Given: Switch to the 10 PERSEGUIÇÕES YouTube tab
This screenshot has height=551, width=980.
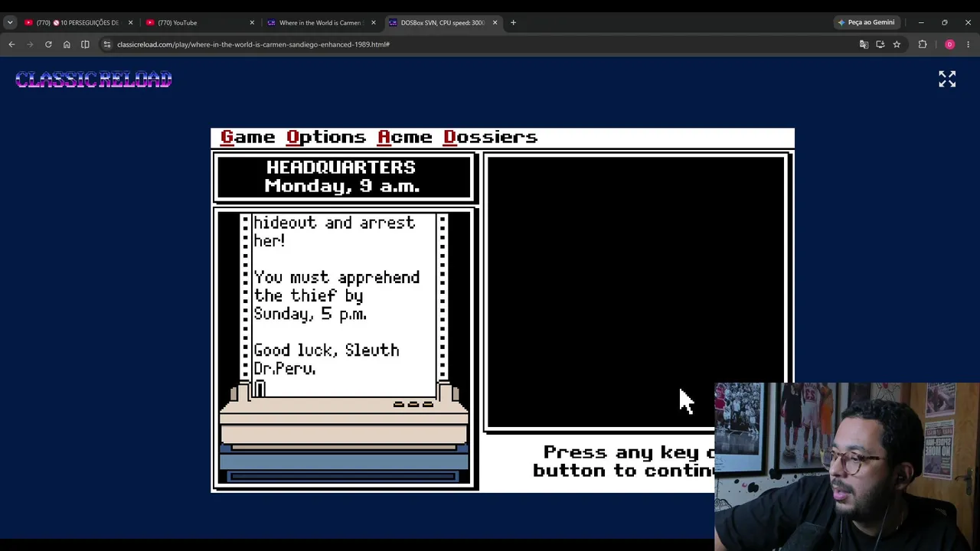Looking at the screenshot, I should (77, 23).
